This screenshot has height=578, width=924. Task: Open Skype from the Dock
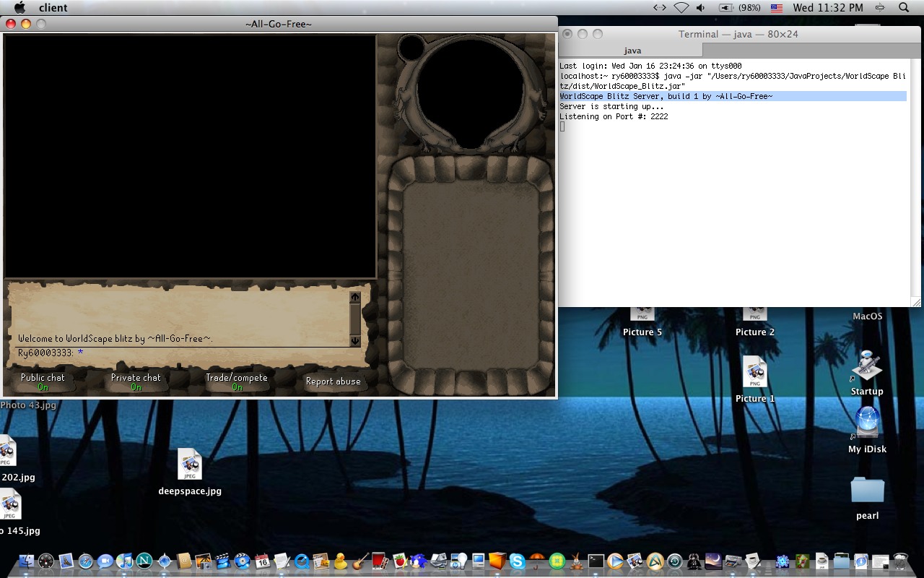coord(517,561)
